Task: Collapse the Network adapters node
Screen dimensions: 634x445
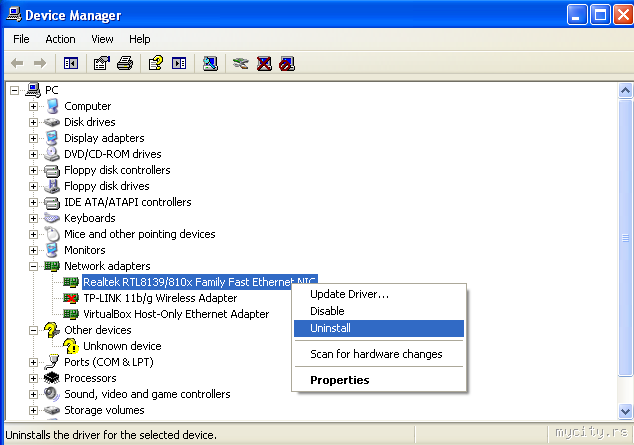Action: (x=34, y=266)
